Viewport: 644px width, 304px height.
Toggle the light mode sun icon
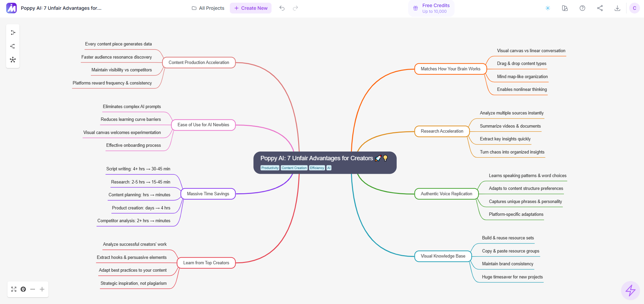click(548, 8)
